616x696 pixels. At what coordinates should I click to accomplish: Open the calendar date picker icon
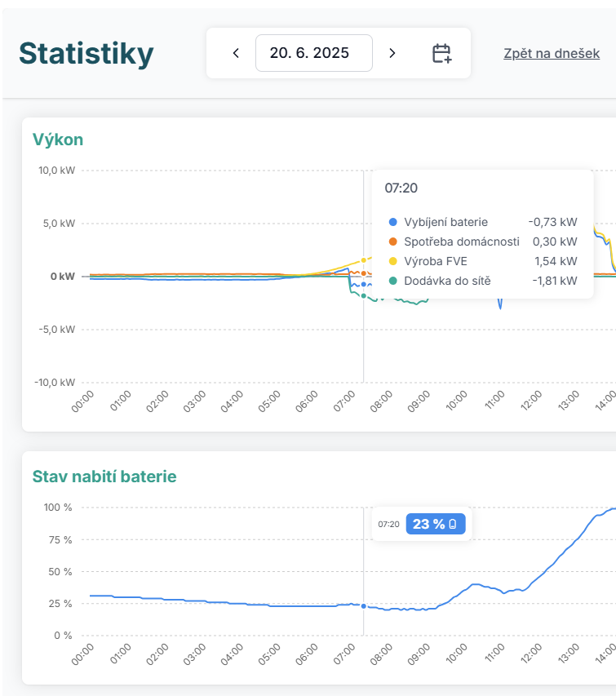(441, 53)
